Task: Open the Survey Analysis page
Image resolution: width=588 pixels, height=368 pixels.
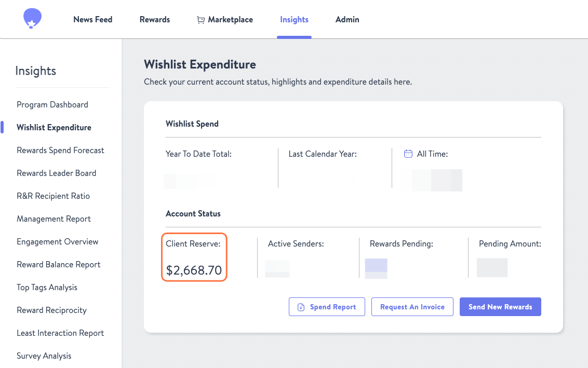Action: (44, 356)
